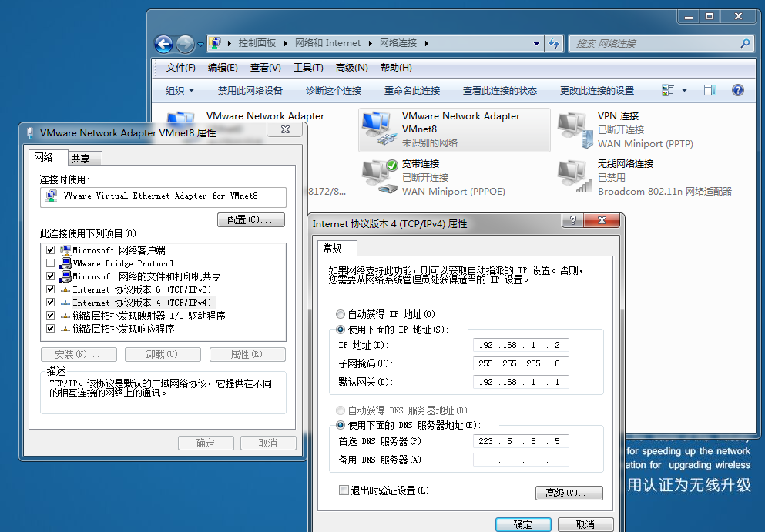This screenshot has height=532, width=765.
Task: Expand the 控制面板 breadcrumb arrow
Action: tap(286, 43)
